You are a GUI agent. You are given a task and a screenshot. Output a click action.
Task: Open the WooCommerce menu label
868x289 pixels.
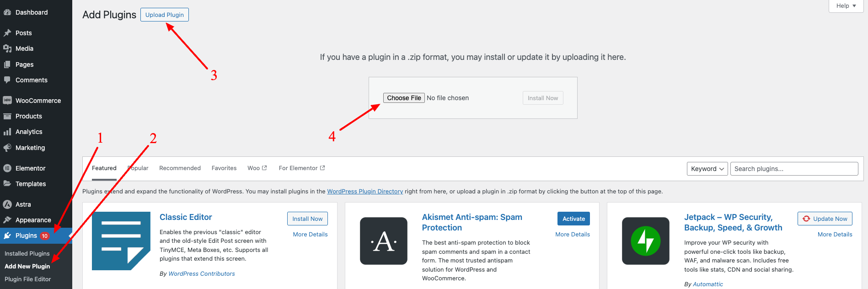point(38,101)
